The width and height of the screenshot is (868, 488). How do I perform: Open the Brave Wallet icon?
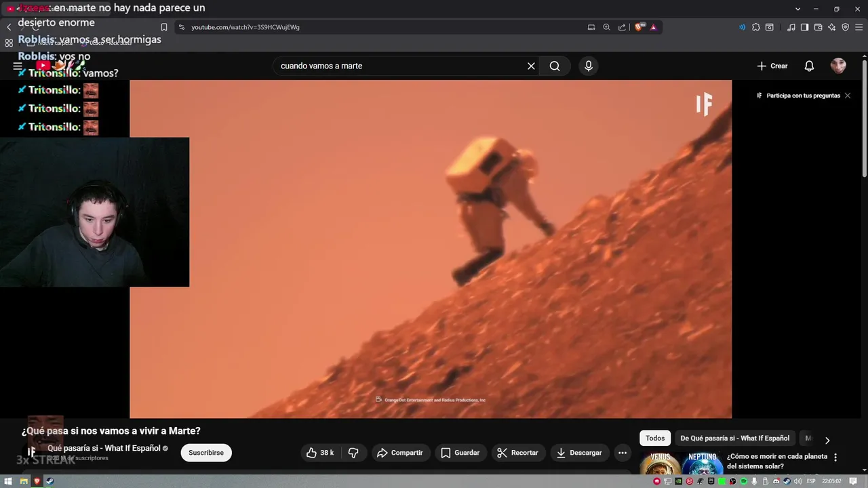tap(818, 27)
